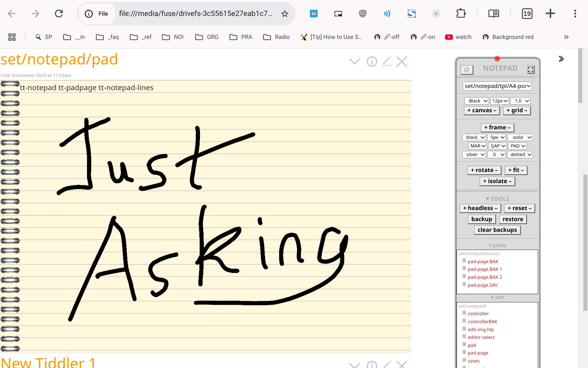Screen dimensions: 588x368
Task: Open the more actions chevron of pad tiddler
Action: coord(354,62)
